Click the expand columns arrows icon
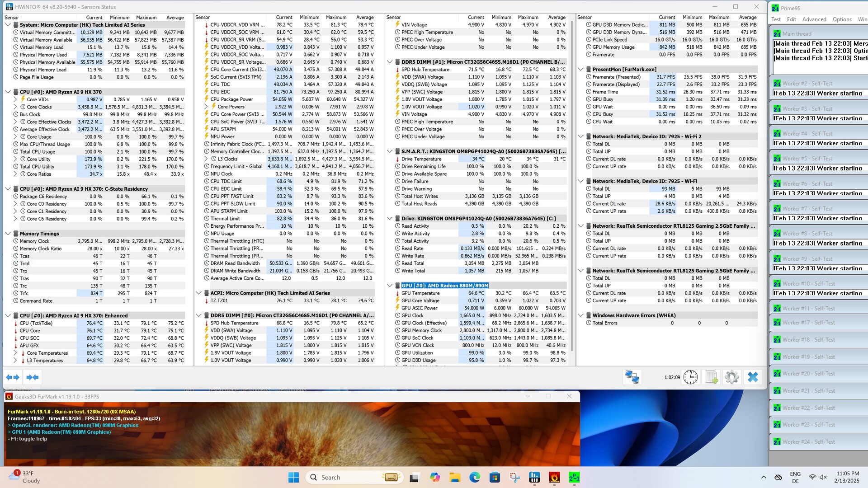868x488 pixels. pos(13,377)
